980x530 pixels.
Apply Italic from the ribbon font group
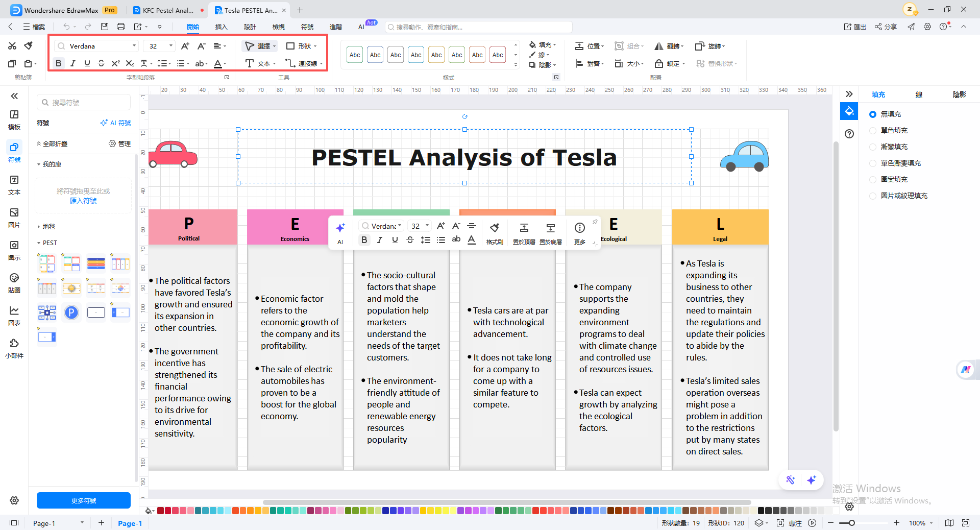(x=73, y=63)
